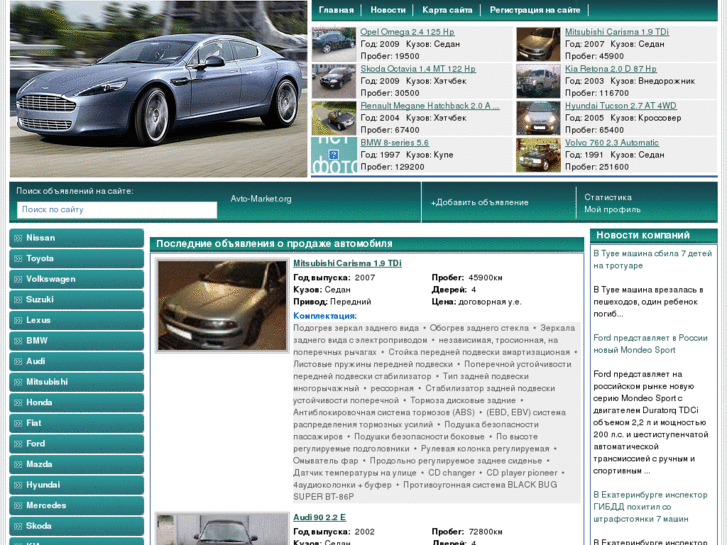Click the Avto-Market.org link
The width and height of the screenshot is (727, 545).
coord(261,199)
